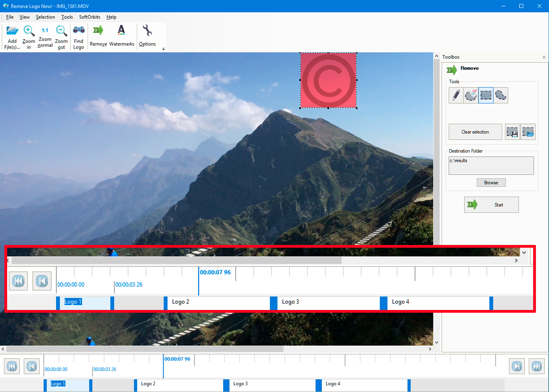Open the File menu

(10, 17)
